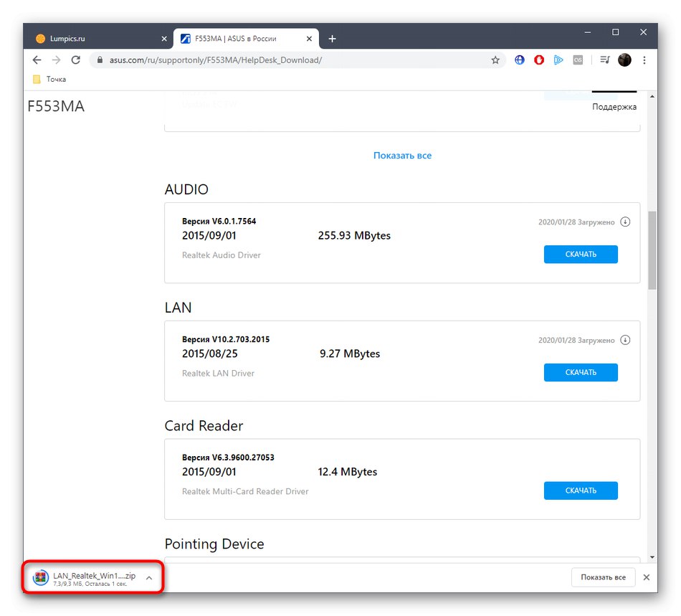The width and height of the screenshot is (681, 616).
Task: Click the blue globe extension icon
Action: (519, 60)
